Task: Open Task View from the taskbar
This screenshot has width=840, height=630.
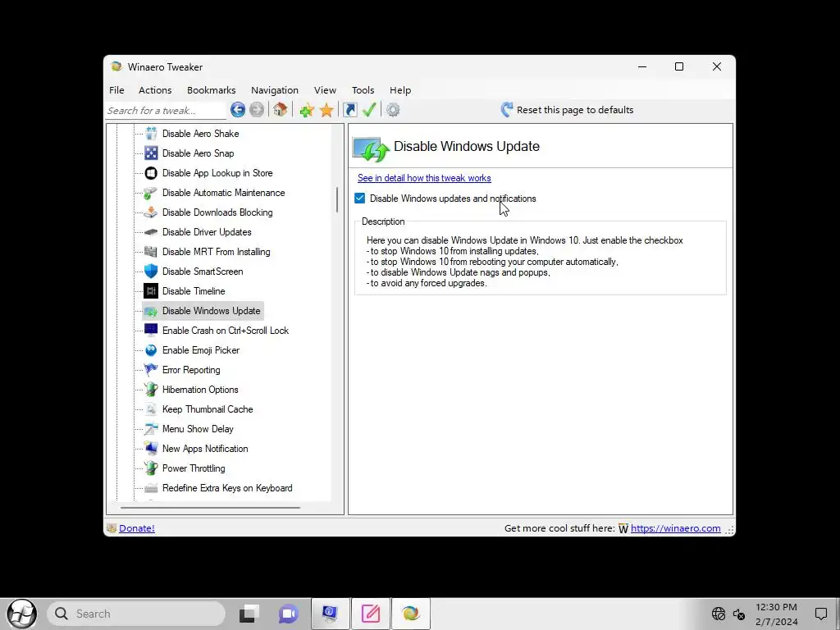Action: pos(249,614)
